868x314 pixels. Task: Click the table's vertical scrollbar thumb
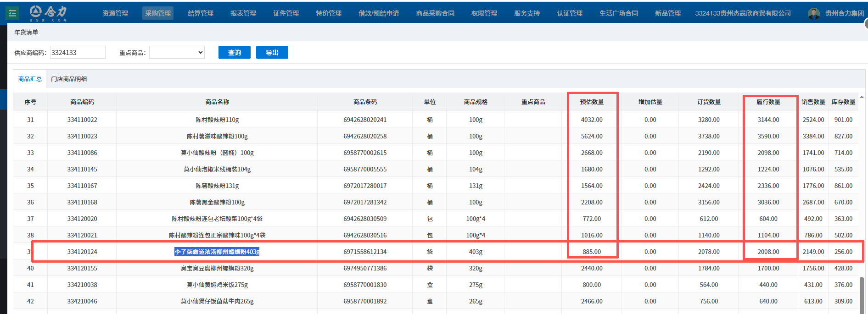tap(862, 293)
